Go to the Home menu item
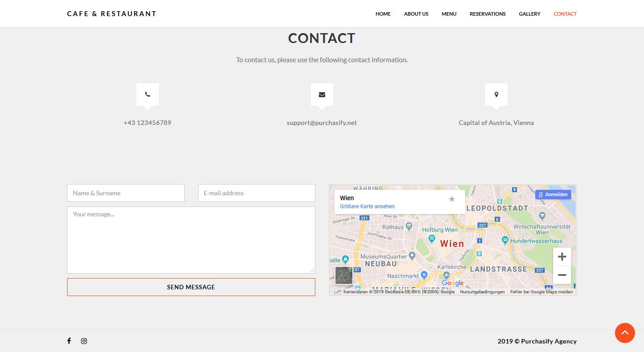644x352 pixels. pyautogui.click(x=383, y=14)
